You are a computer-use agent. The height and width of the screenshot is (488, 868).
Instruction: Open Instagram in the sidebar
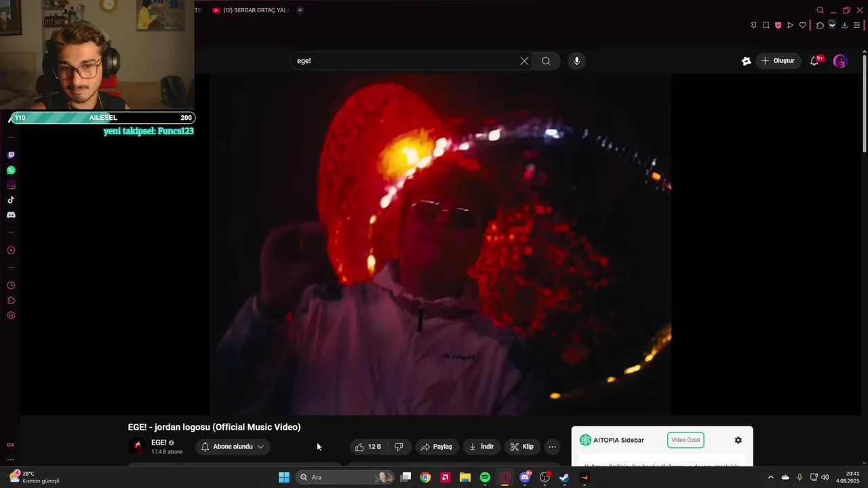(x=11, y=185)
